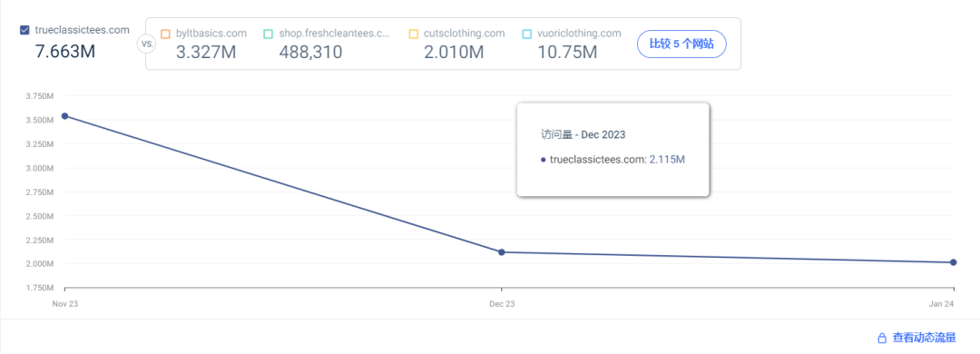Tick the shop.freshcleantees checkbox

point(268,34)
